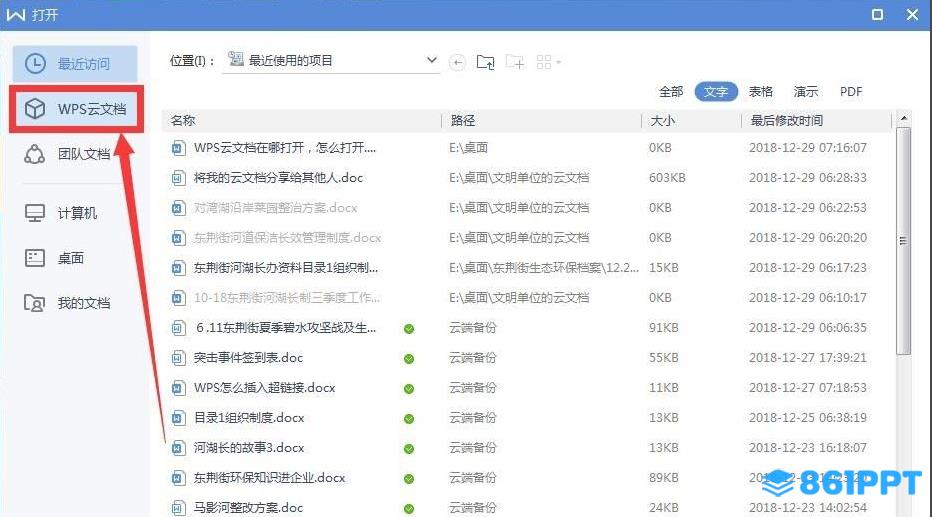Open the 最近访问 recent section
The width and height of the screenshot is (932, 517).
click(x=75, y=64)
